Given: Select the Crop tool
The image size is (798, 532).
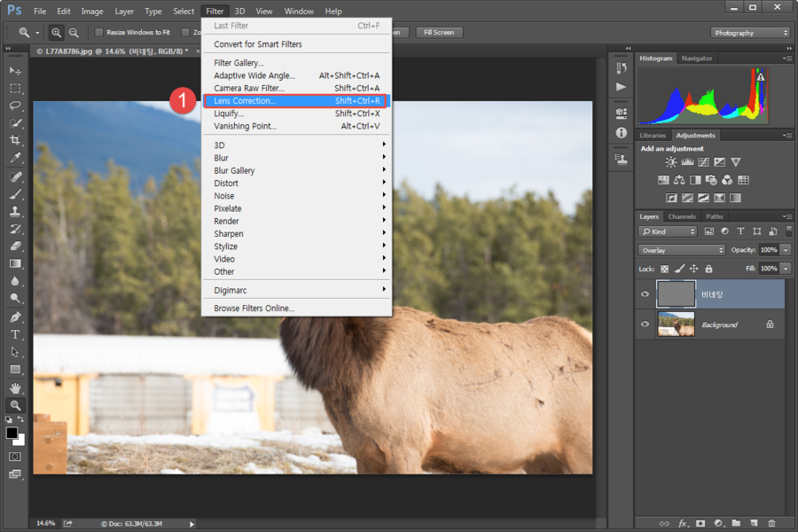Looking at the screenshot, I should coord(15,140).
